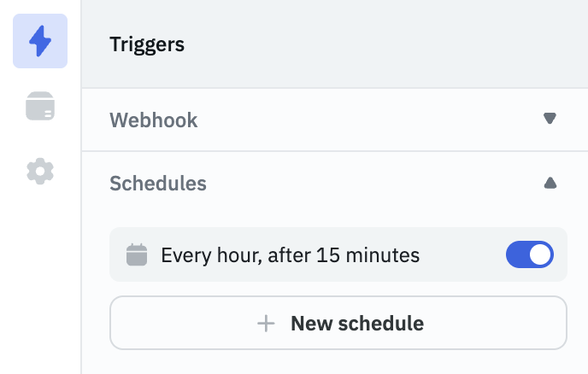Expand the Webhook section arrow
588x374 pixels.
point(550,120)
